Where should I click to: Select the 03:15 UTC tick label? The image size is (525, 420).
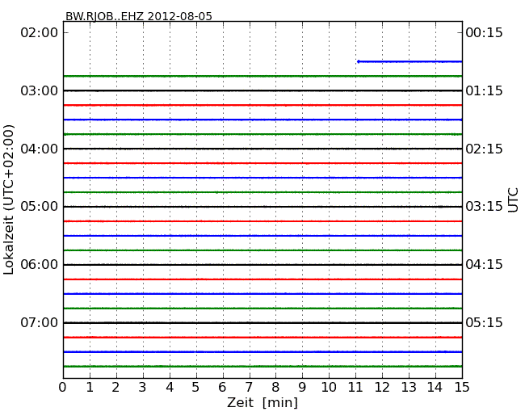[x=484, y=207]
